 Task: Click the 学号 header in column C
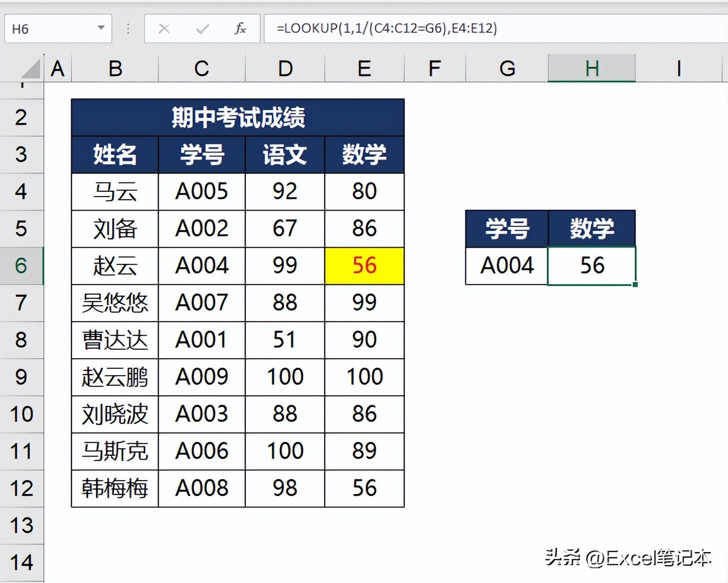[202, 155]
